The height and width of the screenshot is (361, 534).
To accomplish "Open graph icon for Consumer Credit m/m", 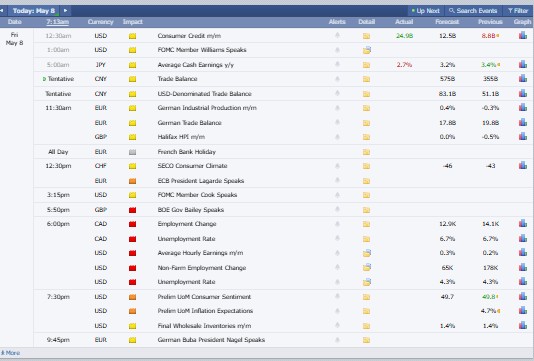I will (523, 35).
